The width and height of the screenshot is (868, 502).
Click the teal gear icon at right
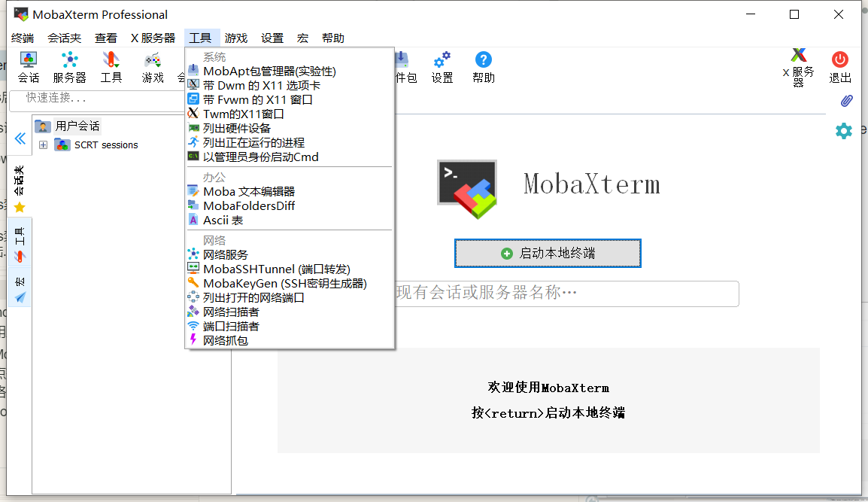[x=844, y=131]
